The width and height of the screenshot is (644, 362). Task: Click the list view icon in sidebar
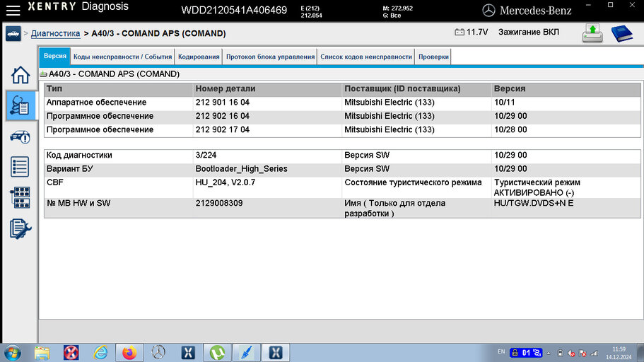(x=21, y=167)
